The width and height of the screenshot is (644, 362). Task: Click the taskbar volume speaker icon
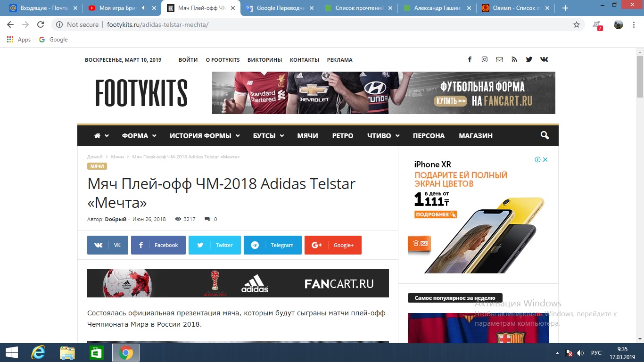[x=580, y=353]
